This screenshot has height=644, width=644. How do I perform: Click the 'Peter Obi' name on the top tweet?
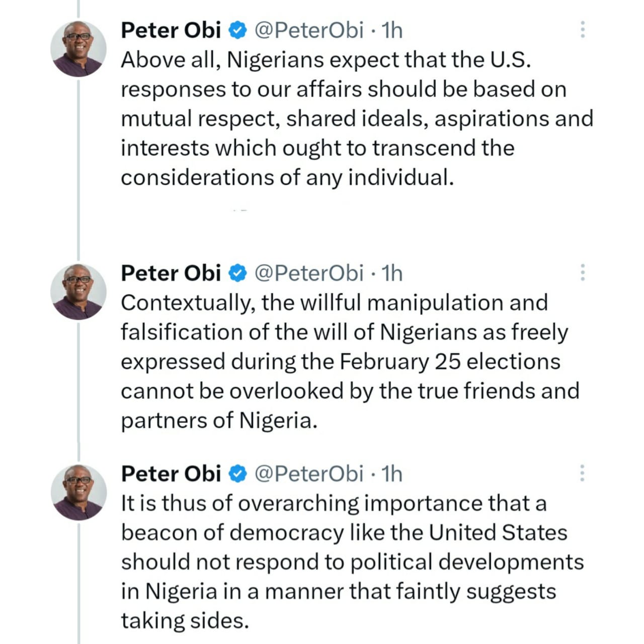[x=171, y=30]
